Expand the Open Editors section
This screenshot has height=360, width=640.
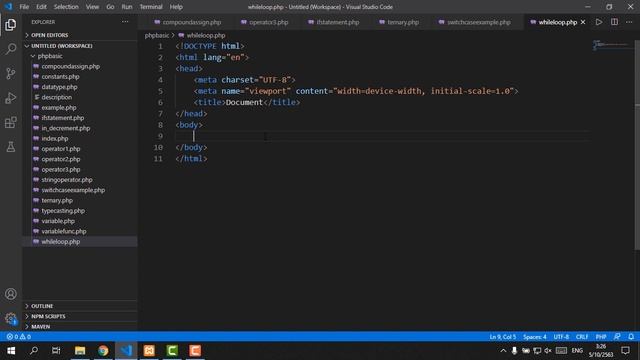(x=80, y=35)
